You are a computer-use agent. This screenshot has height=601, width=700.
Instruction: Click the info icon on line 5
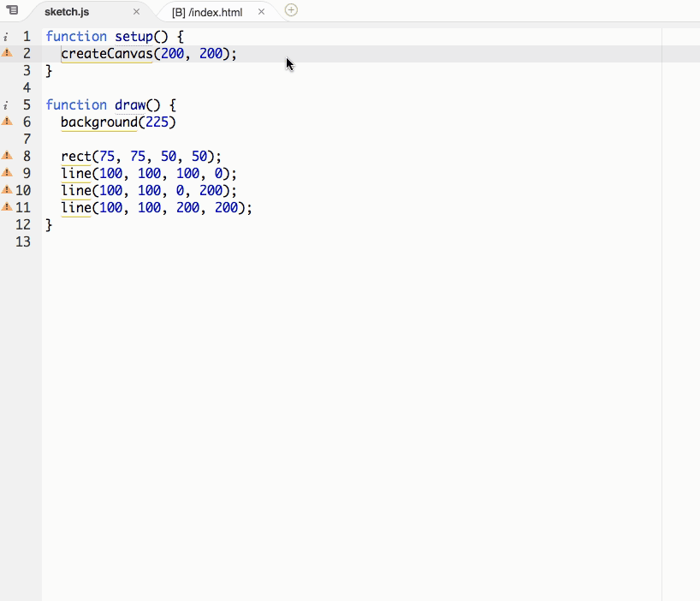(x=5, y=106)
